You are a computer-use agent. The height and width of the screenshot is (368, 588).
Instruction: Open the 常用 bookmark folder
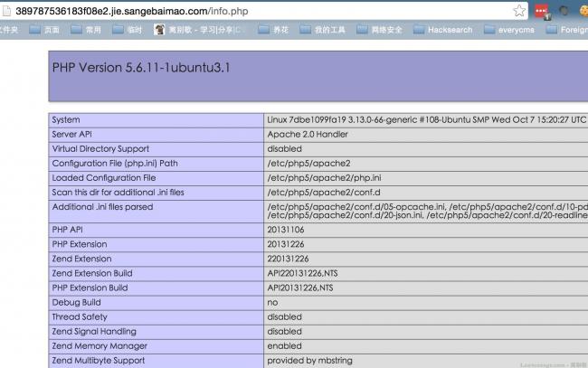tap(86, 30)
